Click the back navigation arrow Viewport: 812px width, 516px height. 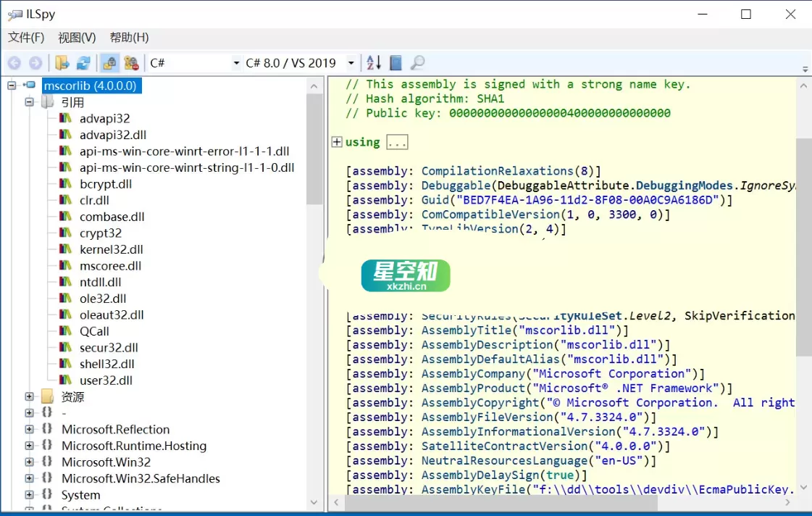(14, 62)
